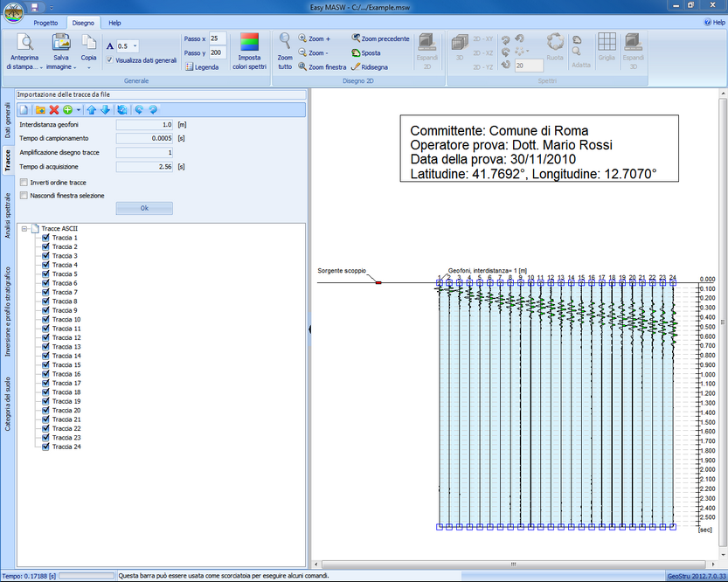This screenshot has height=582, width=728.
Task: Switch to the Progetto ribbon tab
Action: 45,23
